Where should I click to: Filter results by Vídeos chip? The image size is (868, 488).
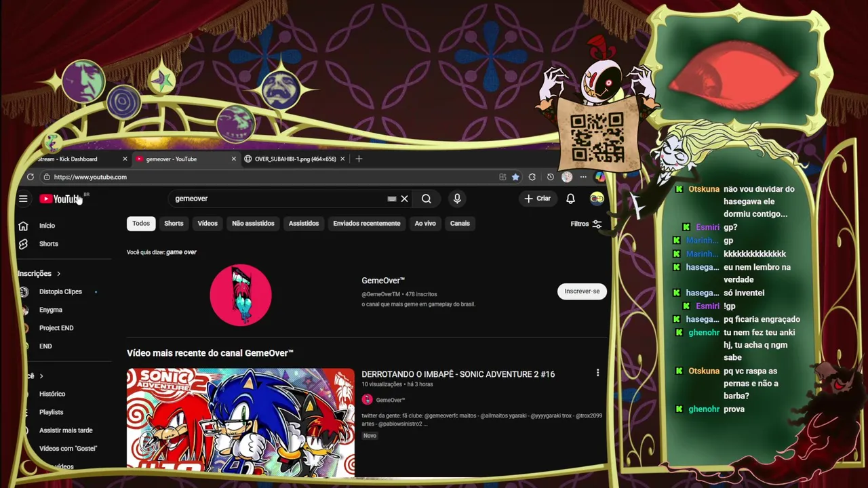tap(208, 224)
